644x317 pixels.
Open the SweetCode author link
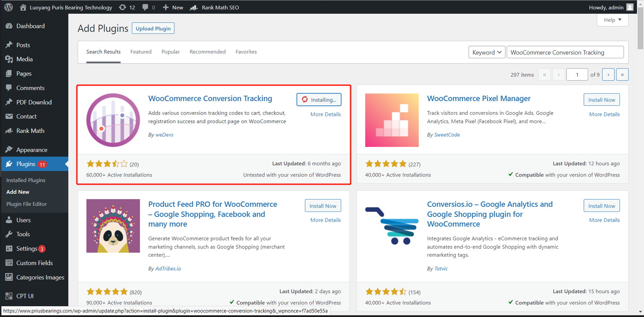click(x=447, y=135)
